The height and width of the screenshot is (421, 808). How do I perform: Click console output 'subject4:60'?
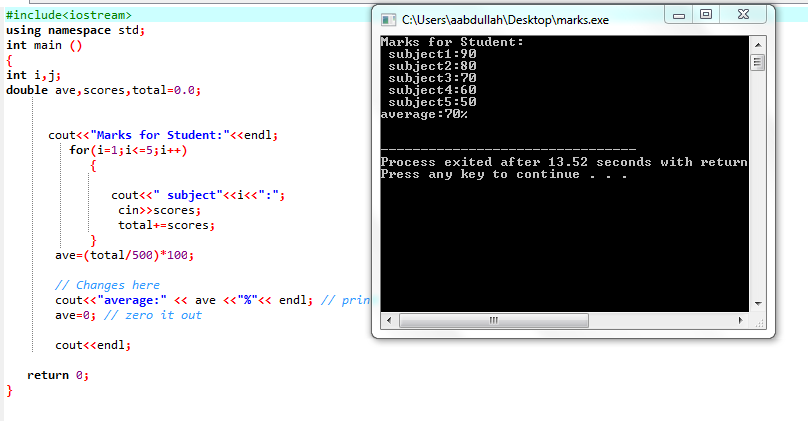[x=432, y=90]
